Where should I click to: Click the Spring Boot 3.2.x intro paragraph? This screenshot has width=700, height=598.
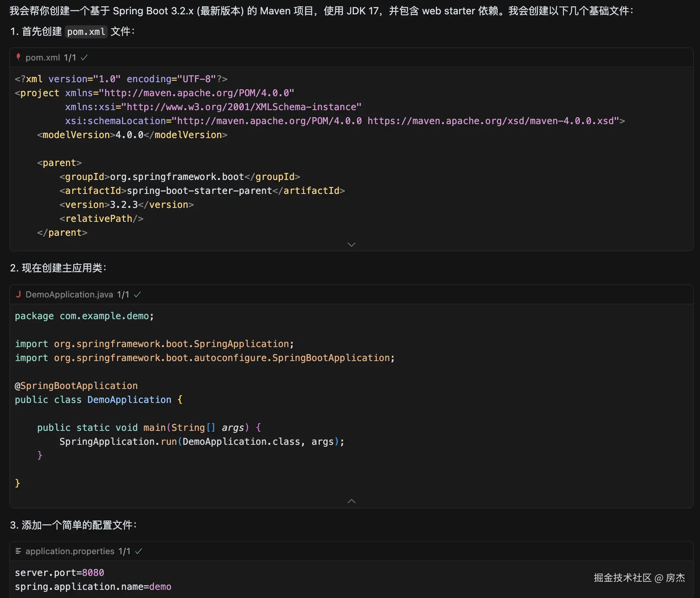[x=321, y=11]
